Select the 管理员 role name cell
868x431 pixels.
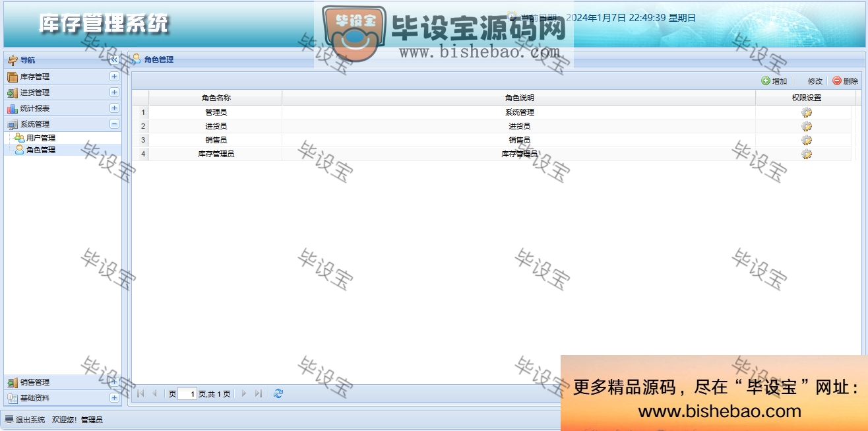pos(216,112)
